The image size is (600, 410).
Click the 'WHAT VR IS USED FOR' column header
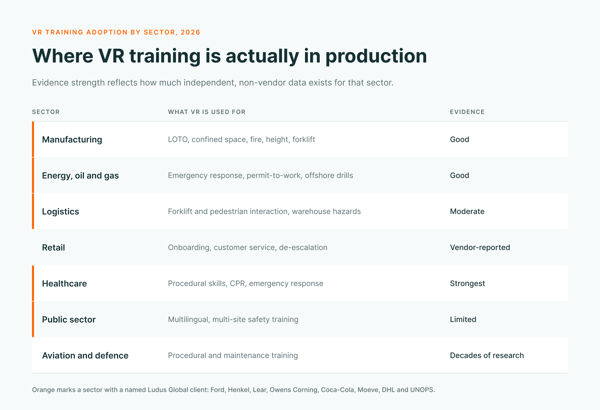pyautogui.click(x=207, y=112)
